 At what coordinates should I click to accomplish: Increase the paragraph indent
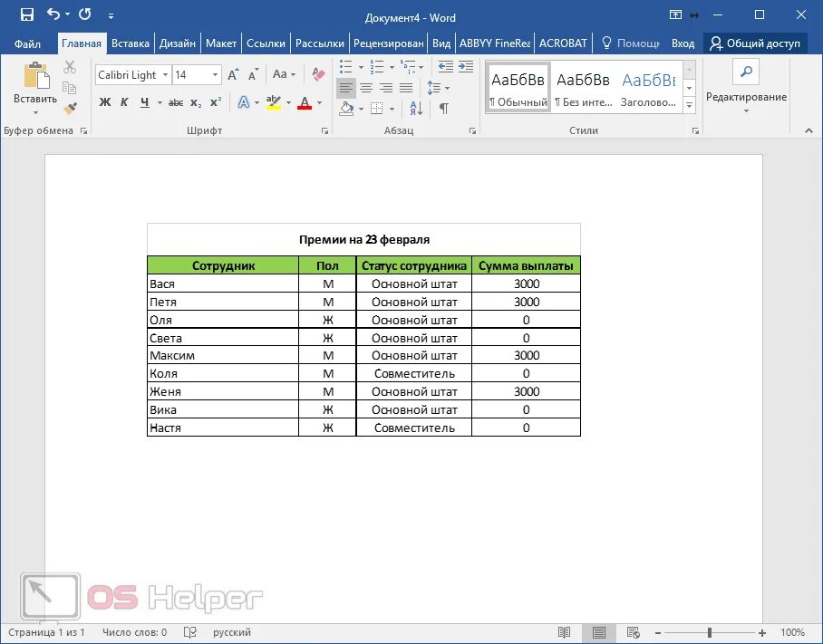pos(466,67)
